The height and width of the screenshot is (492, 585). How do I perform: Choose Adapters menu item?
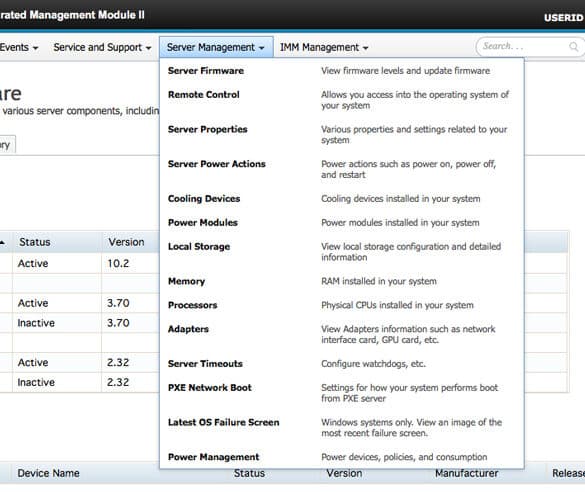tap(188, 329)
